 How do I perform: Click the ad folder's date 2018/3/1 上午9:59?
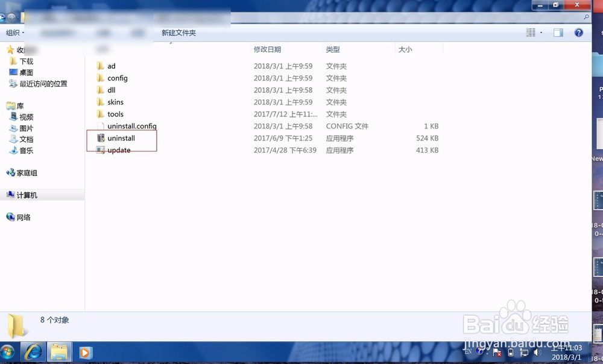[x=283, y=66]
